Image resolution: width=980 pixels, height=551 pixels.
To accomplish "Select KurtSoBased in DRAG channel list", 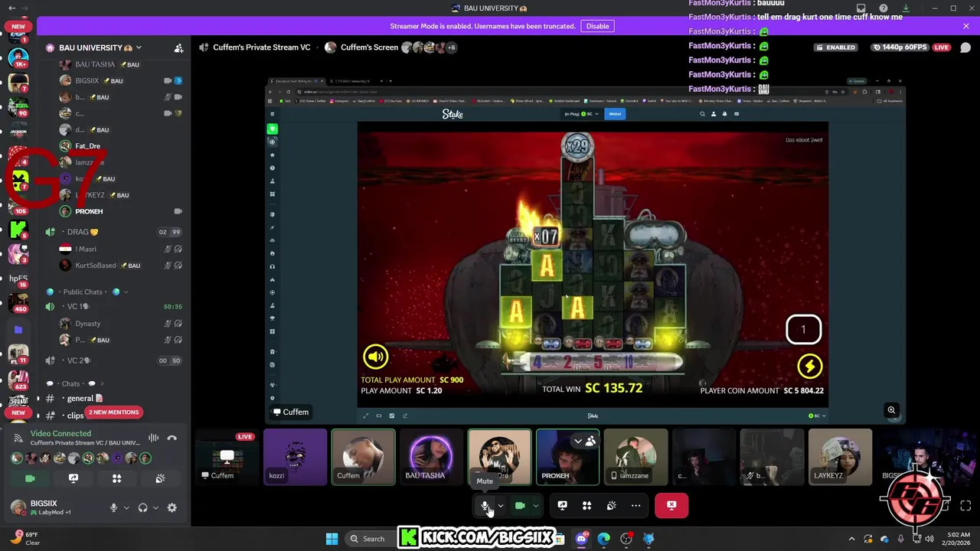I will point(113,266).
